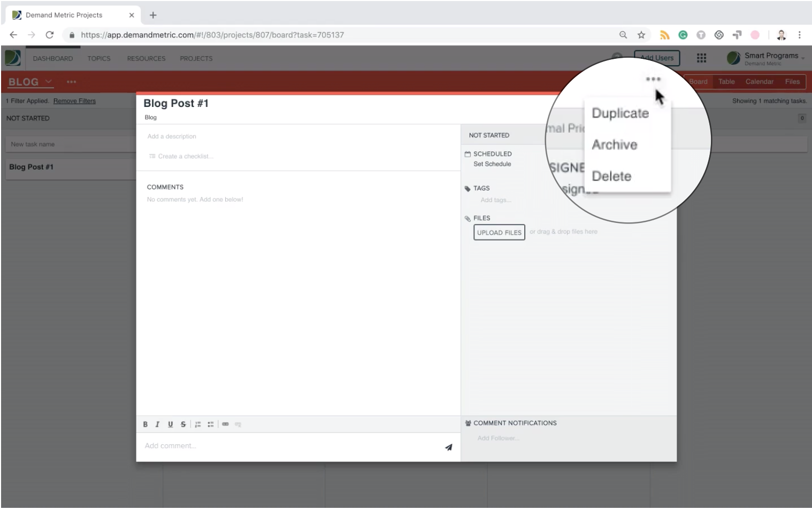812x510 pixels.
Task: Open a new browser tab
Action: [153, 15]
